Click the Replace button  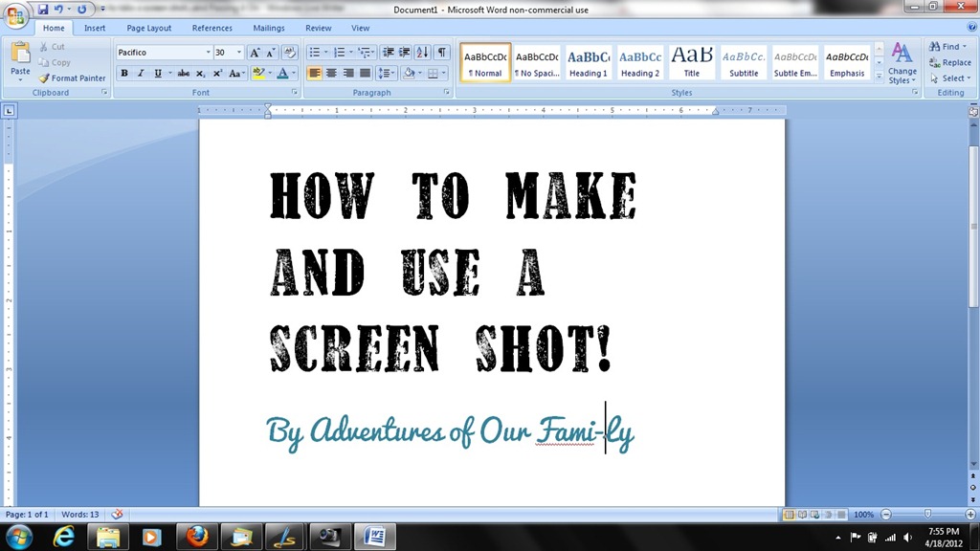click(x=950, y=62)
